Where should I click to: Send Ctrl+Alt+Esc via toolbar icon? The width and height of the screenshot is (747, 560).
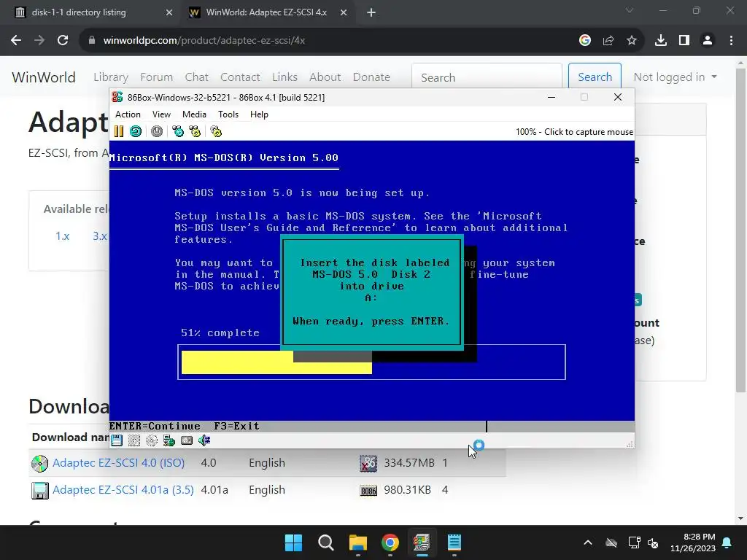click(x=195, y=131)
